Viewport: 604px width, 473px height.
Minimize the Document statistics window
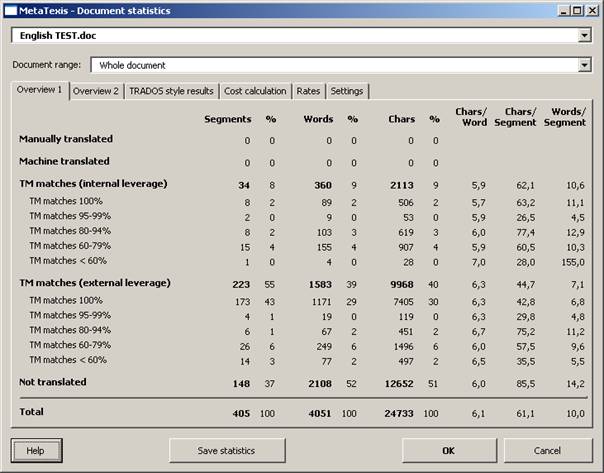pyautogui.click(x=564, y=11)
